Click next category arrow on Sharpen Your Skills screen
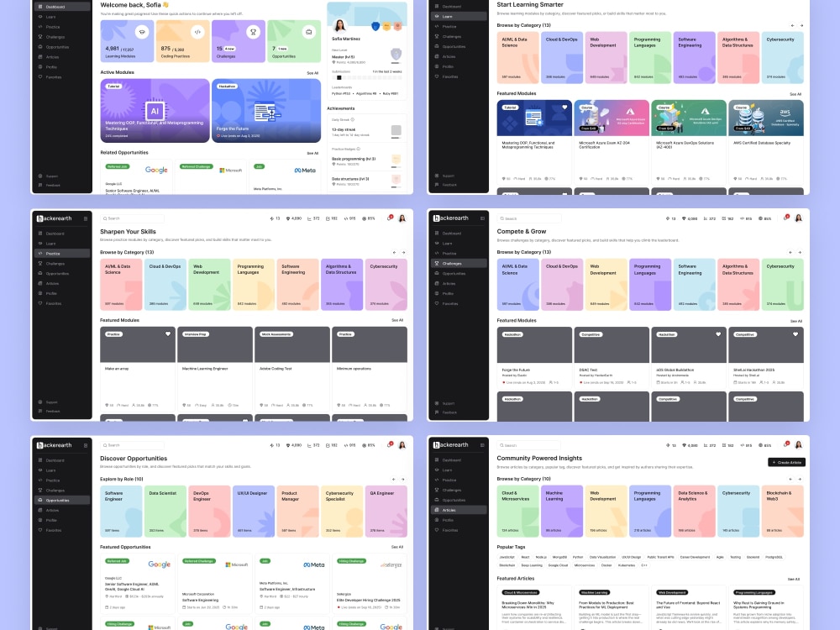The height and width of the screenshot is (630, 840). (x=403, y=252)
